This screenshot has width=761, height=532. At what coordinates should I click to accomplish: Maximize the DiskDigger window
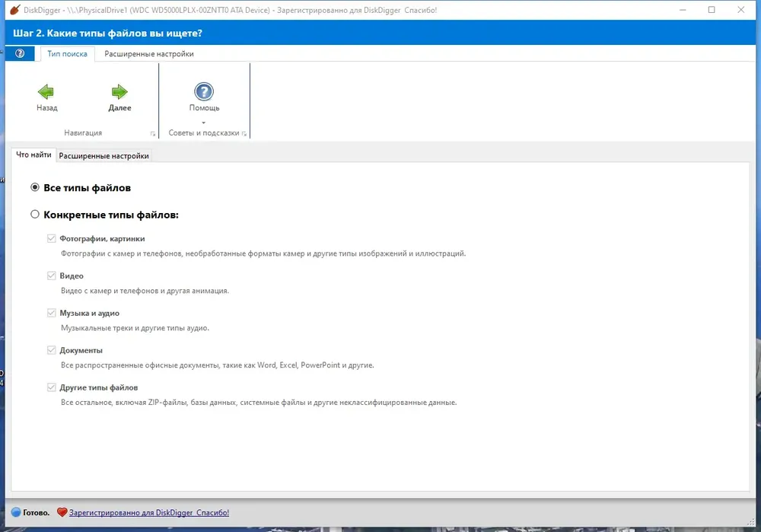click(712, 10)
